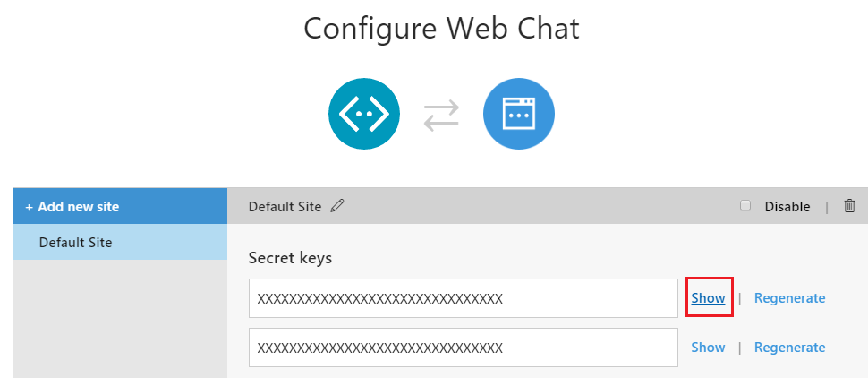Click the Default Site header title
Image resolution: width=868 pixels, height=378 pixels.
coord(285,207)
